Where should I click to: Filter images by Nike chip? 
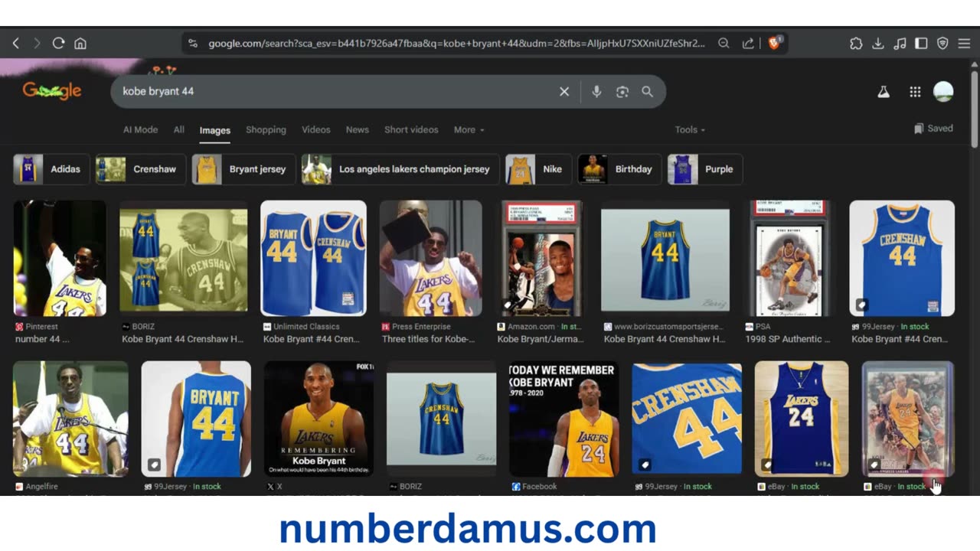pyautogui.click(x=539, y=169)
